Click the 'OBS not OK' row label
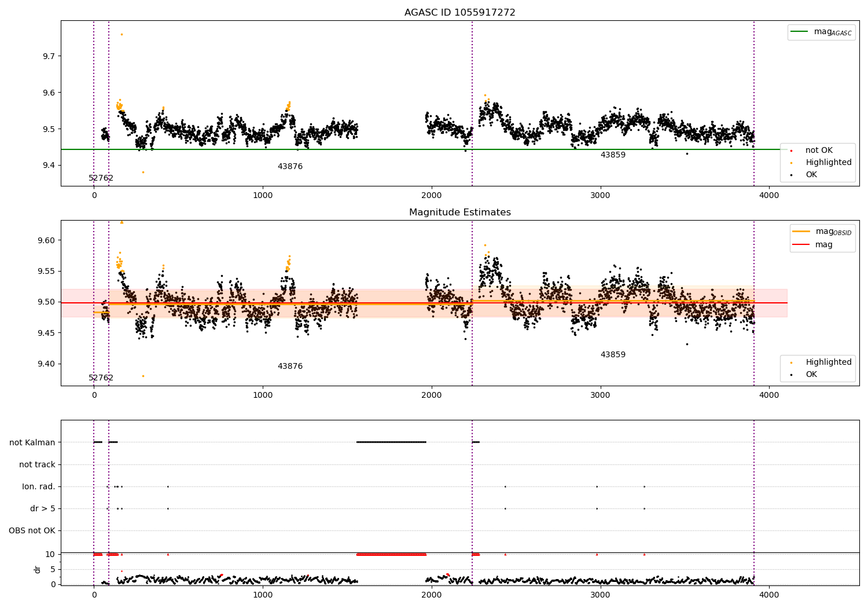This screenshot has width=868, height=608. [32, 530]
